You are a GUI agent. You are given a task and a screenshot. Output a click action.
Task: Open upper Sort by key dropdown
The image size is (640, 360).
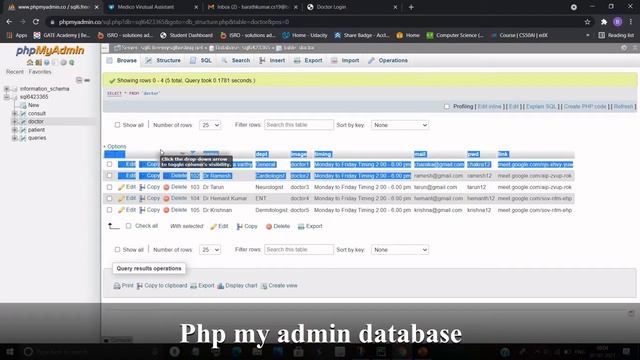[x=400, y=125]
